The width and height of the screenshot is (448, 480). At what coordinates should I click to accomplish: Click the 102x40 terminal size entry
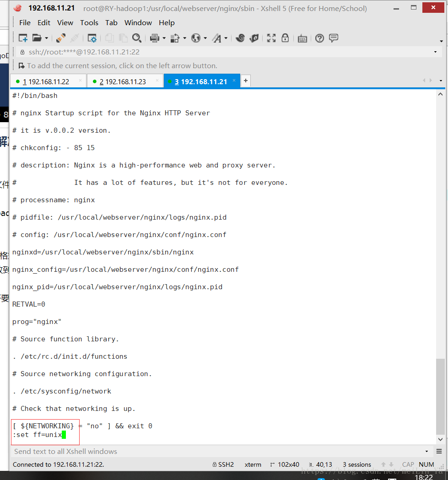[285, 465]
